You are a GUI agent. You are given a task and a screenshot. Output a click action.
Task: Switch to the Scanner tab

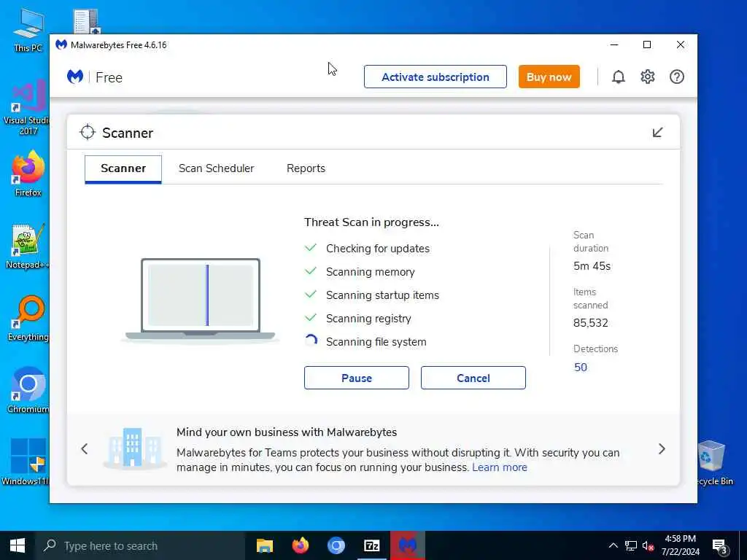pyautogui.click(x=123, y=168)
